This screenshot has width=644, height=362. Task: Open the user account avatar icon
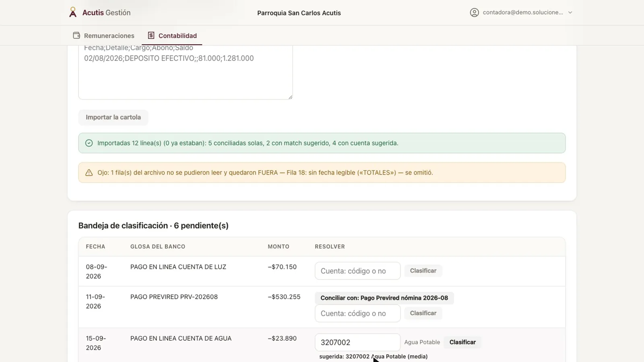coord(475,12)
